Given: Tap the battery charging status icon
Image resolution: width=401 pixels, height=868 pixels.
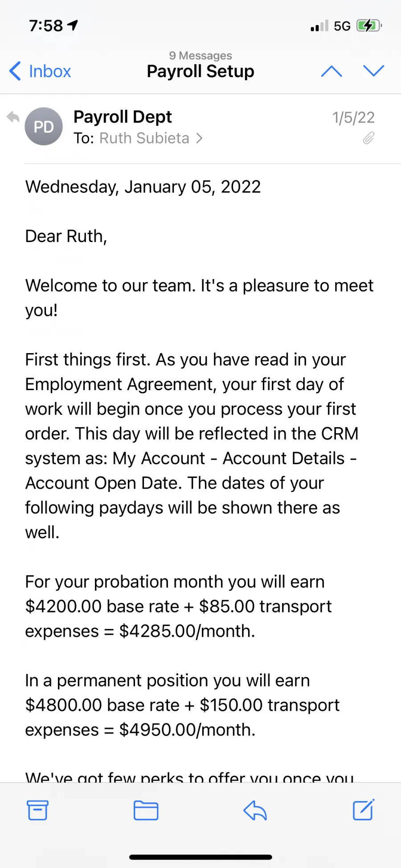Looking at the screenshot, I should click(369, 26).
